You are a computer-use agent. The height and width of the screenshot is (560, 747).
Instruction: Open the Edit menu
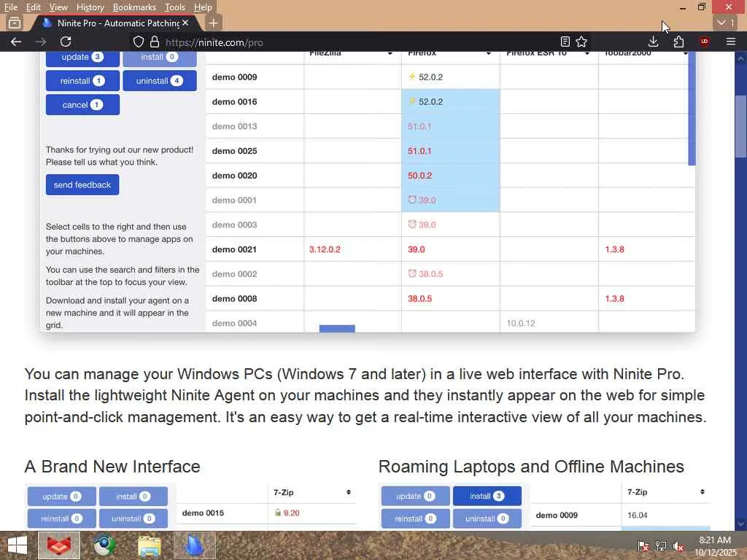33,7
